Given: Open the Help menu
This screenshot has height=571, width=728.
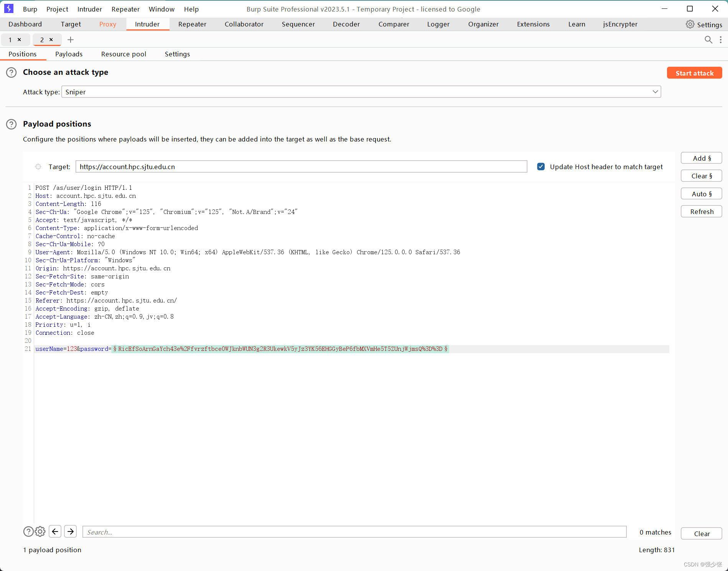Looking at the screenshot, I should tap(191, 9).
